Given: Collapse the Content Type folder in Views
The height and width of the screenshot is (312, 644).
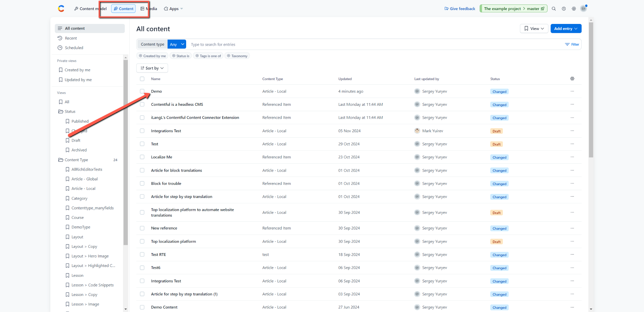Looking at the screenshot, I should [73, 160].
